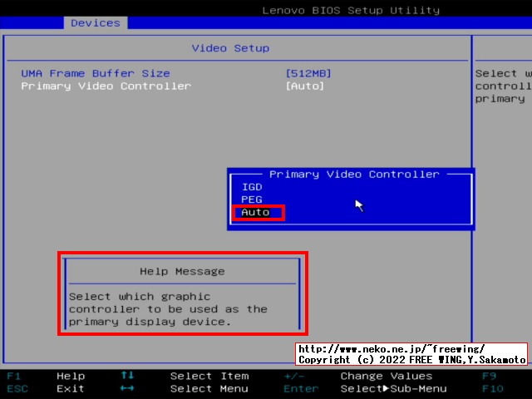This screenshot has height=399, width=532.
Task: Click the F9 key label
Action: (x=489, y=376)
